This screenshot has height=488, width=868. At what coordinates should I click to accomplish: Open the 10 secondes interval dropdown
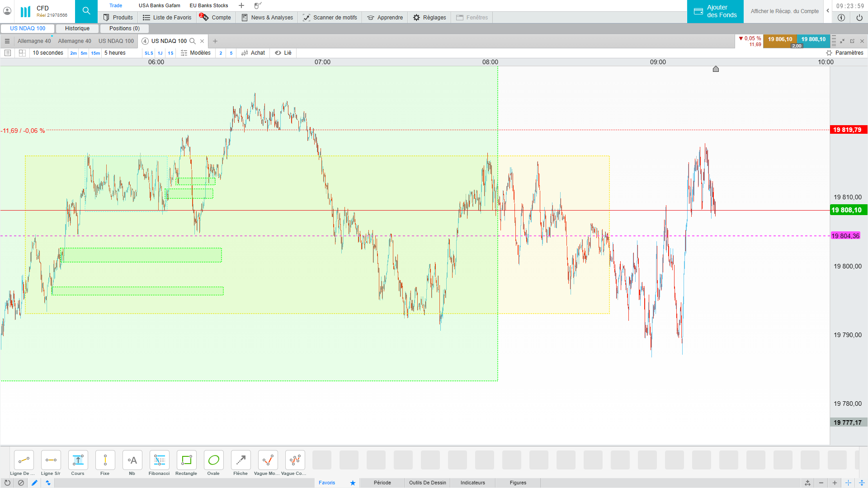tap(48, 53)
